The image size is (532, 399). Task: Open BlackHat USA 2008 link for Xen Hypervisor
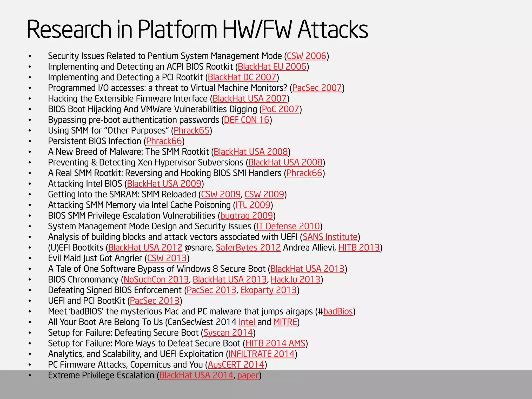tap(285, 163)
